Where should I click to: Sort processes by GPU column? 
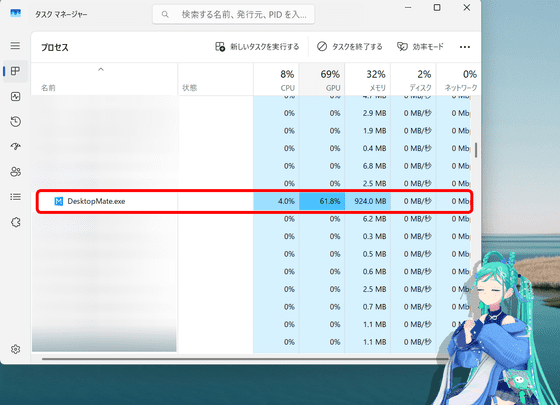click(322, 80)
